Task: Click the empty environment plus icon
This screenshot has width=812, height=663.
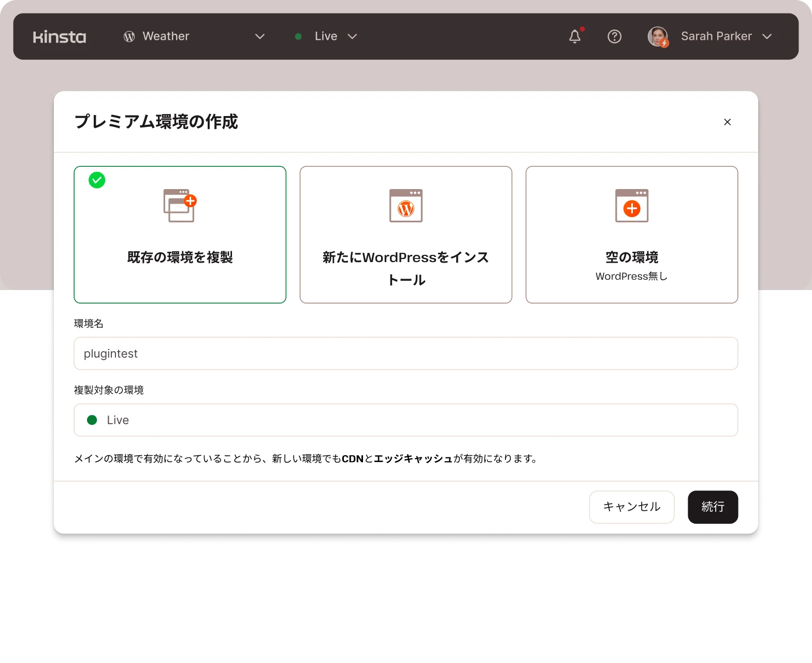Action: [631, 206]
